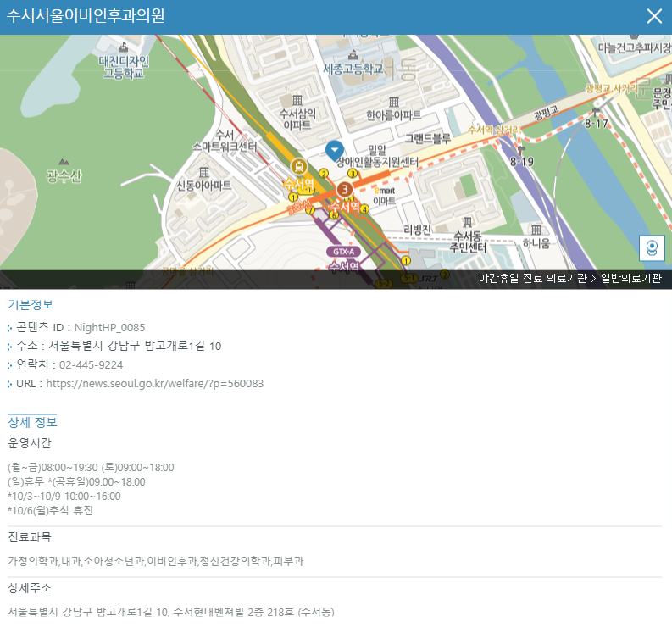Click the 광수산 mountain icon
Screen dimensions: 672x633
pos(64,162)
